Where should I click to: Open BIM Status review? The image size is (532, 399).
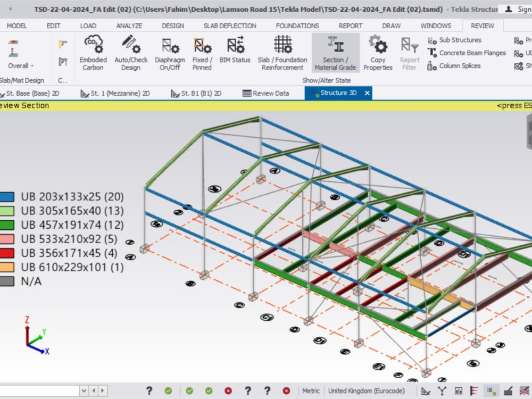pyautogui.click(x=235, y=50)
